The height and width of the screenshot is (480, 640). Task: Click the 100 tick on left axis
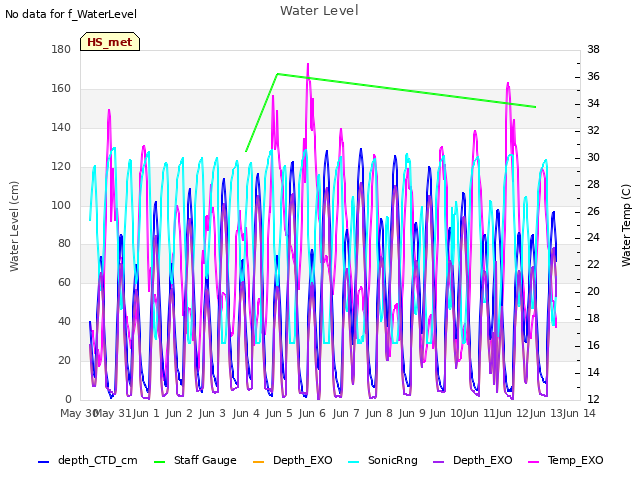coord(61,205)
